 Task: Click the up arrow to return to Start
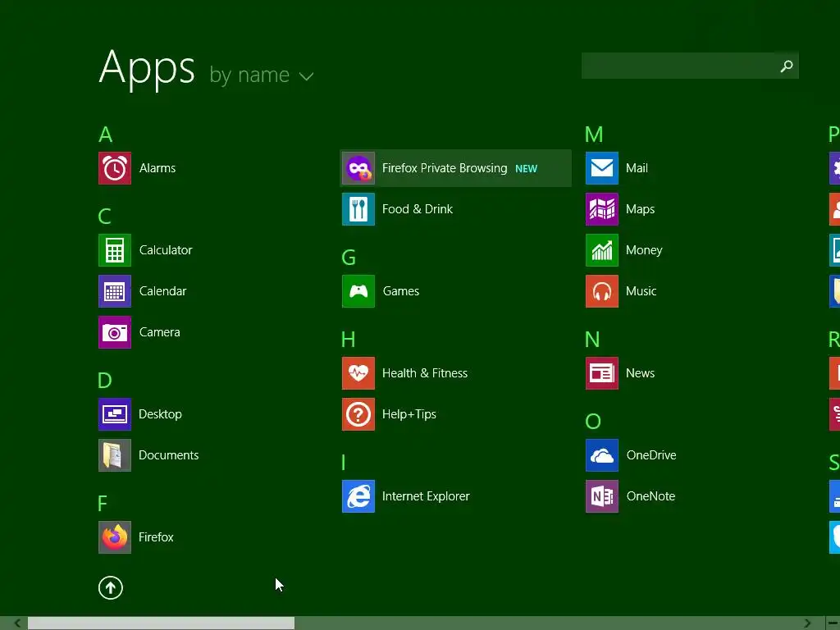point(111,587)
